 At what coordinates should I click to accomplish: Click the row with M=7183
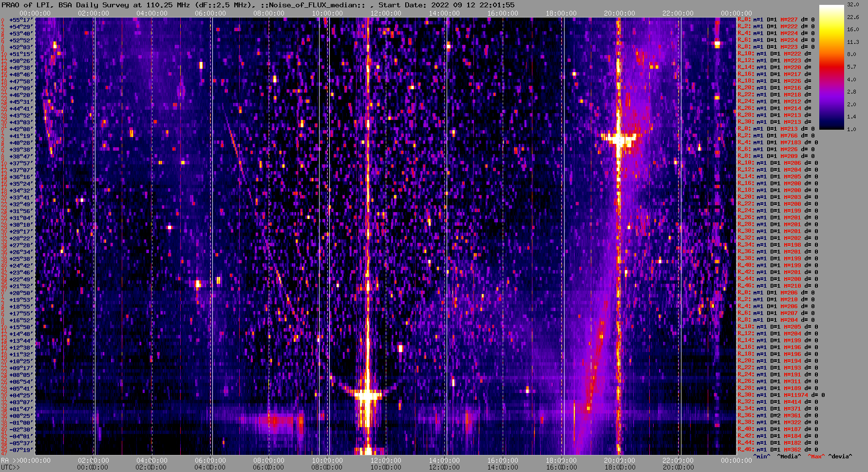(778, 142)
